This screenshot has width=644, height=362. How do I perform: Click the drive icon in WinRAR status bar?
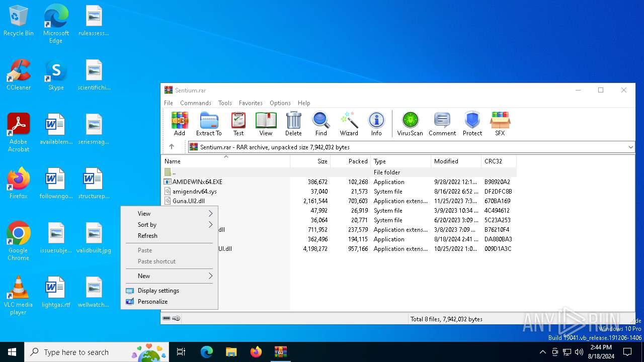point(167,318)
